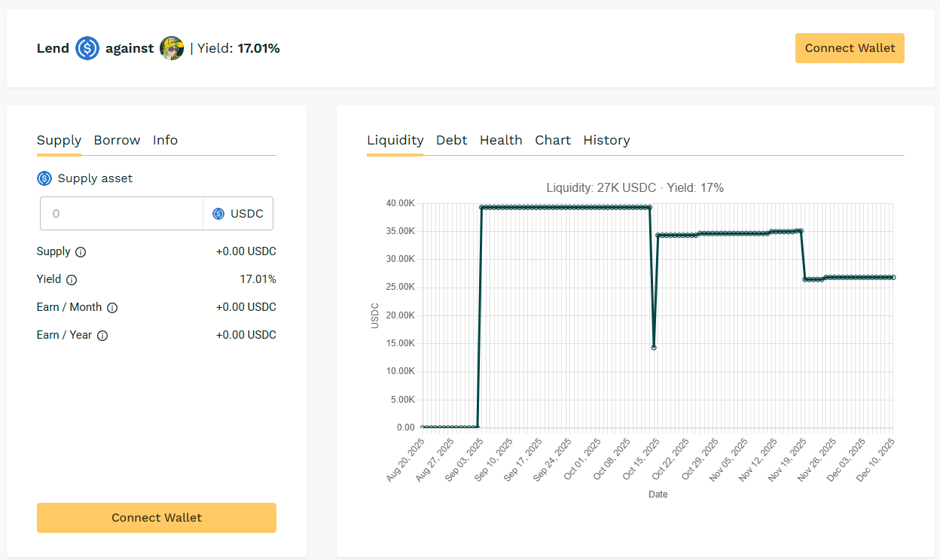This screenshot has width=940, height=560.
Task: View the History tab
Action: coord(606,140)
